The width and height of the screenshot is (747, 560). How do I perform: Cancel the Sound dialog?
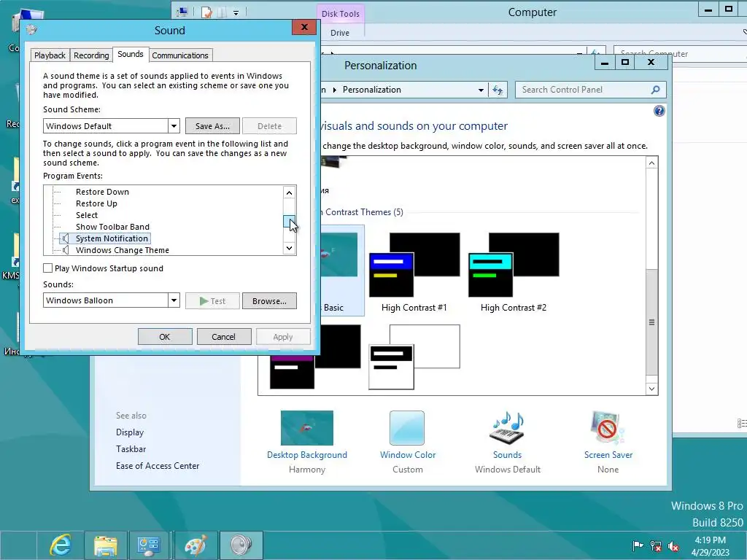(223, 337)
